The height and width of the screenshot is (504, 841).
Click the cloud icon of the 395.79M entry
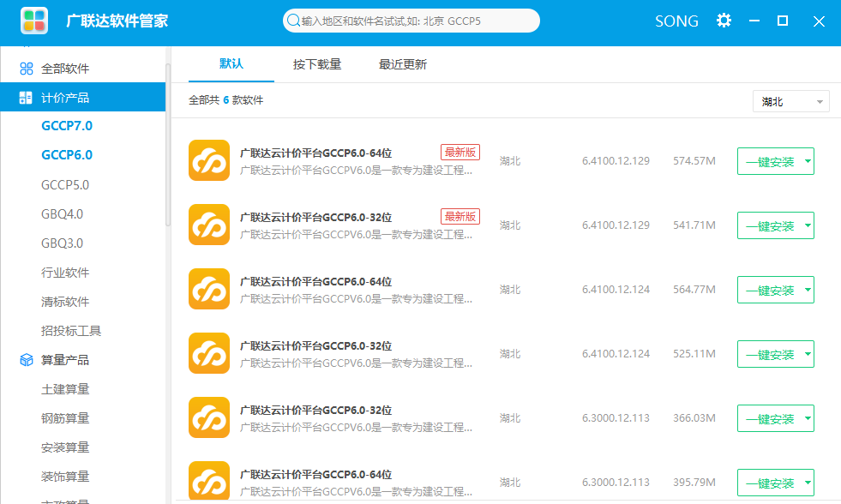pos(209,481)
